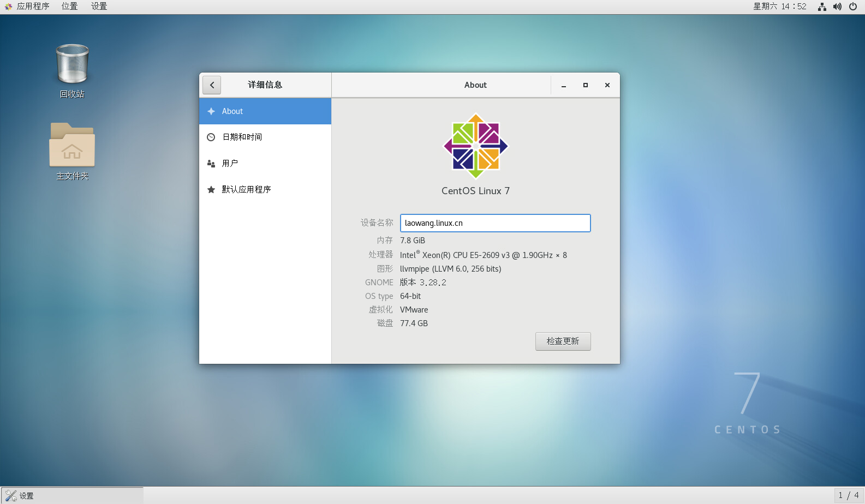This screenshot has width=865, height=504.
Task: Select the About sidebar entry
Action: tap(265, 111)
